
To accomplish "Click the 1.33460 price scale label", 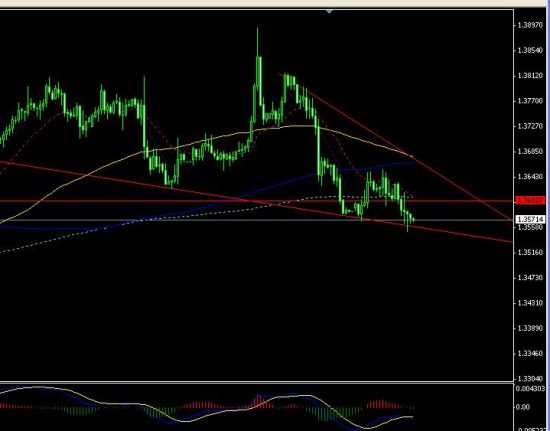I will coord(530,353).
